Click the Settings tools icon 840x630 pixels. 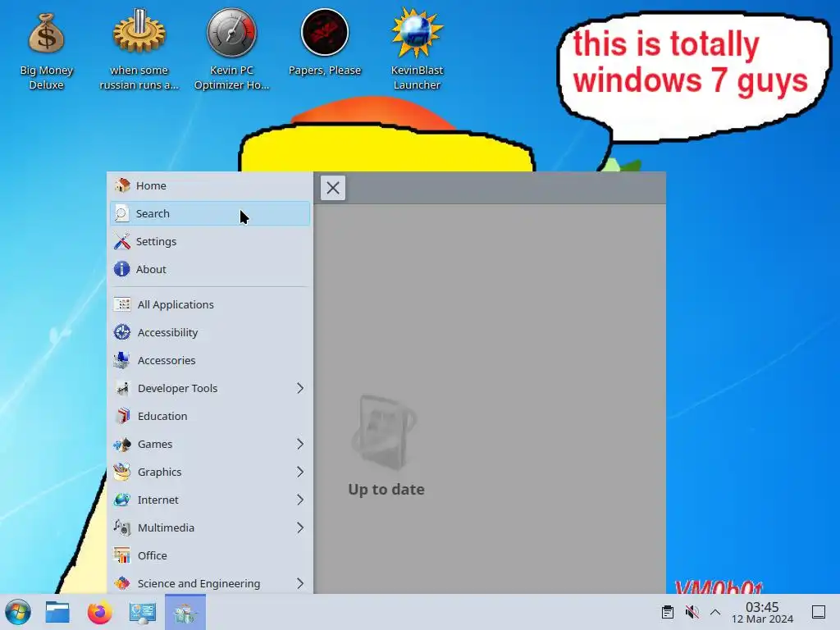[x=122, y=241]
